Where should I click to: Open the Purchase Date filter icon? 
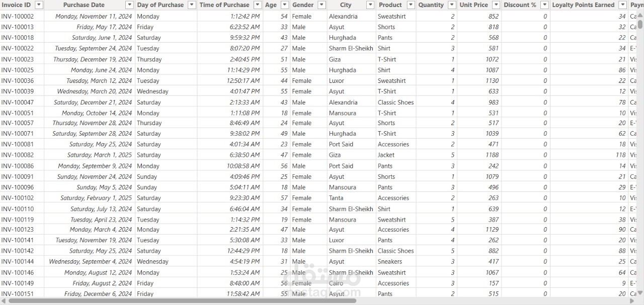click(x=129, y=5)
